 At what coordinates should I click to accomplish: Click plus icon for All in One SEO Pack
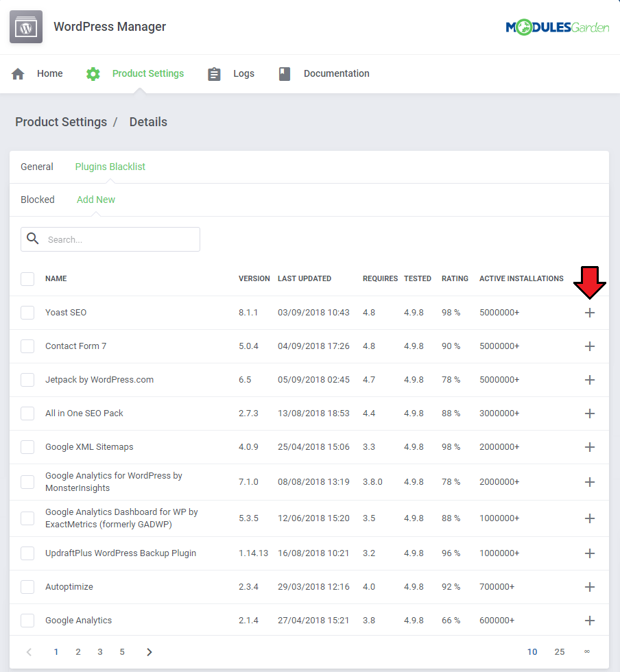590,413
